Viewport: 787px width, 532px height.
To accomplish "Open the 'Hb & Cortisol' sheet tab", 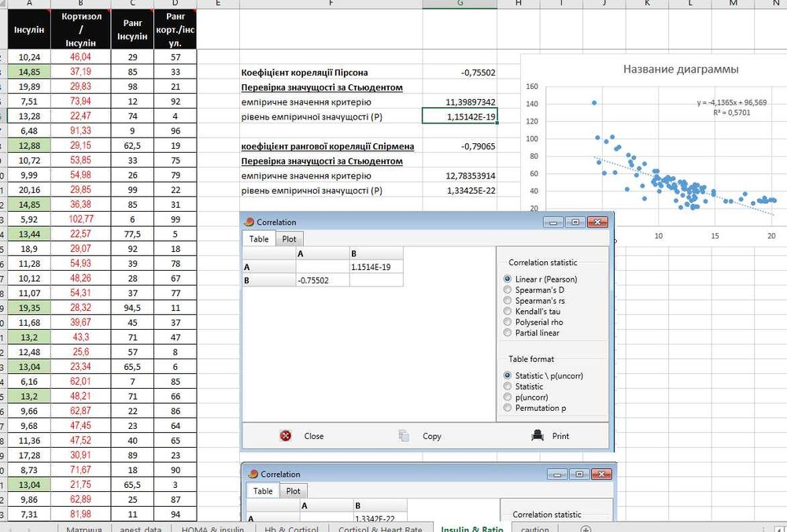I will coord(292,529).
